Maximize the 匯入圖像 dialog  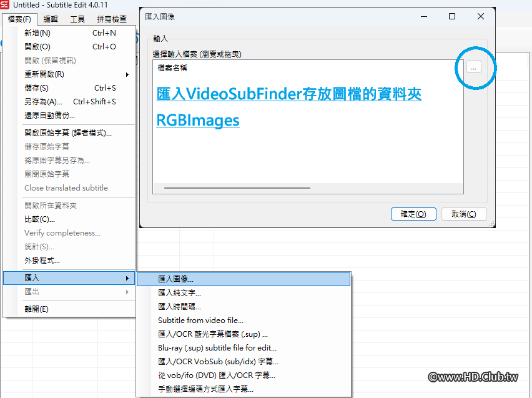[452, 16]
